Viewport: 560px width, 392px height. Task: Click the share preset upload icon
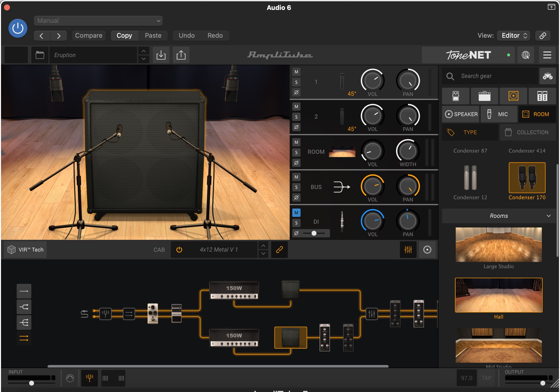[x=181, y=55]
